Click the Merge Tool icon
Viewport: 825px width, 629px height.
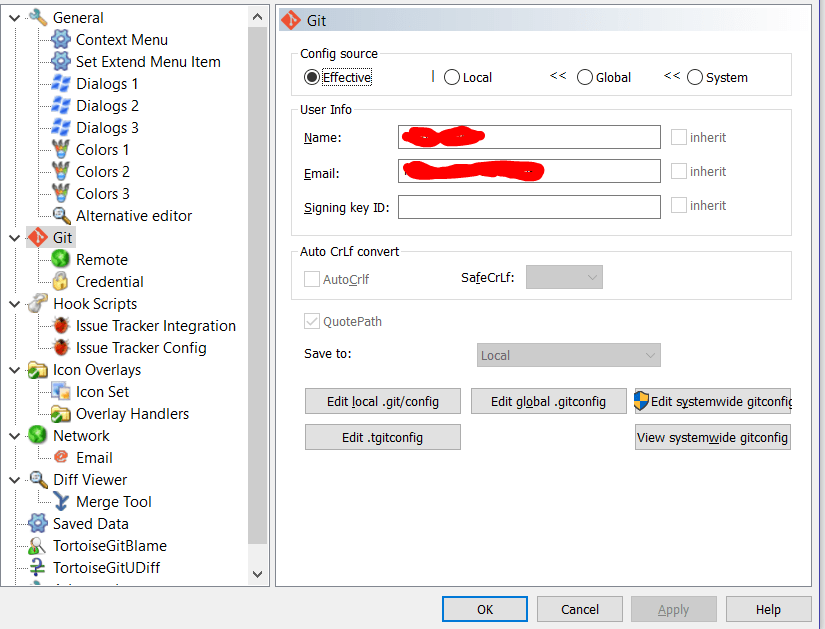pyautogui.click(x=61, y=502)
